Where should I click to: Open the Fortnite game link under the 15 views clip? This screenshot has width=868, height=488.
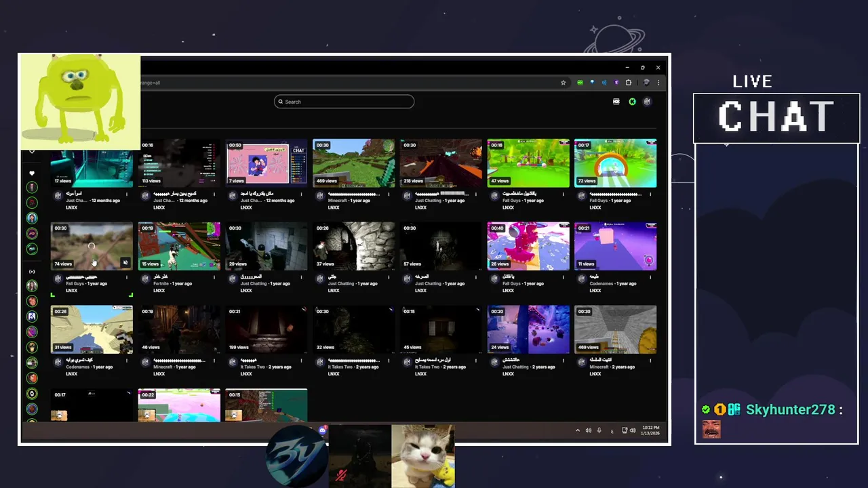(161, 284)
